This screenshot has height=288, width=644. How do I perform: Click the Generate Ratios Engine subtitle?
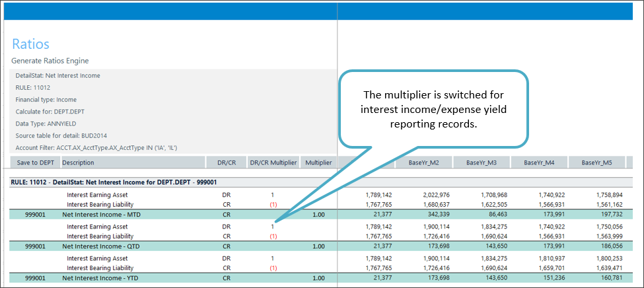point(50,61)
